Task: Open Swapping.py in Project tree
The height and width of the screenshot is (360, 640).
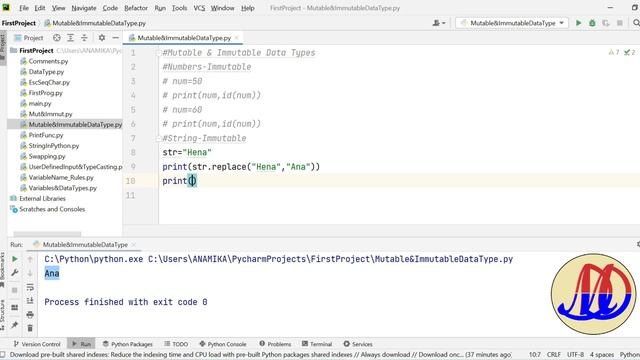Action: (x=47, y=156)
